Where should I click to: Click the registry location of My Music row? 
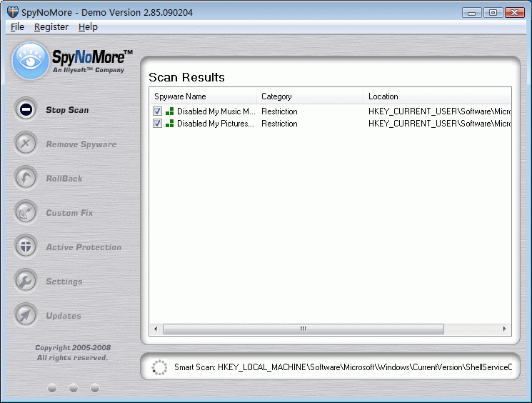coord(439,111)
